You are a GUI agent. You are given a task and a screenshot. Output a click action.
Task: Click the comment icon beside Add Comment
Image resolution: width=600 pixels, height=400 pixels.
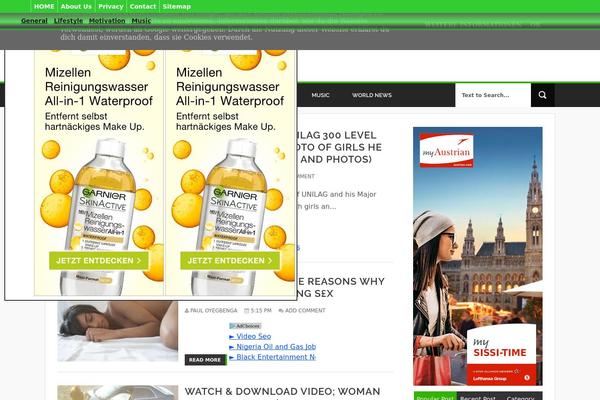tap(281, 310)
